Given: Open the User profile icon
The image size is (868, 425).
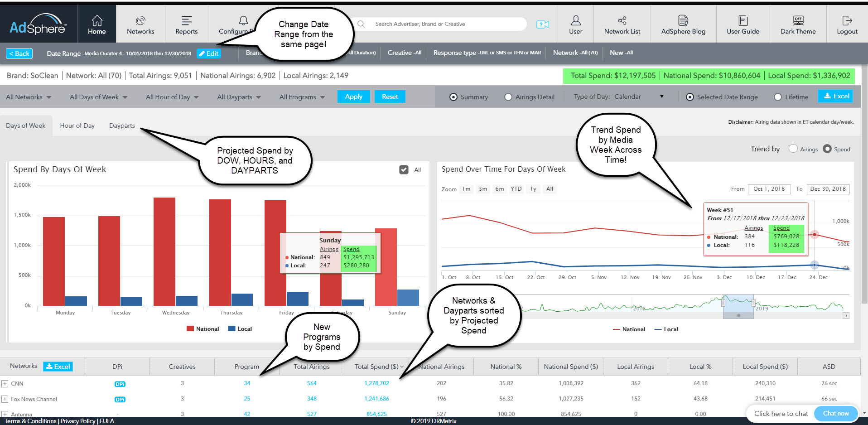Looking at the screenshot, I should (575, 21).
